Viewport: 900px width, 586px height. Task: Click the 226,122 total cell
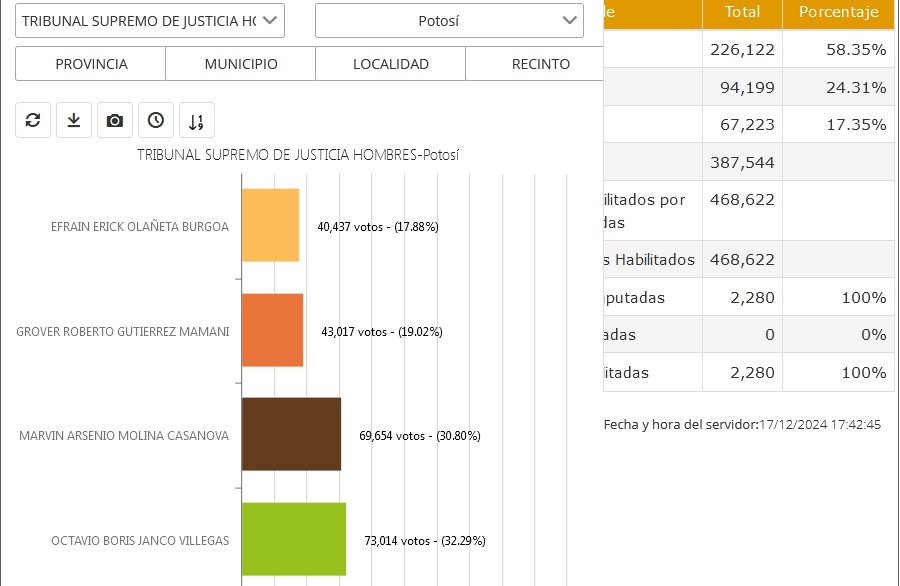tap(742, 49)
